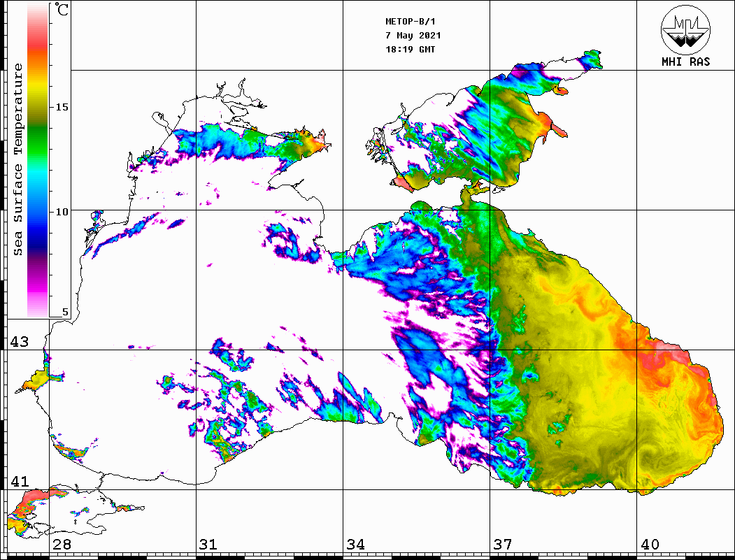Click longitude label '37'
The image size is (735, 560).
tap(503, 545)
